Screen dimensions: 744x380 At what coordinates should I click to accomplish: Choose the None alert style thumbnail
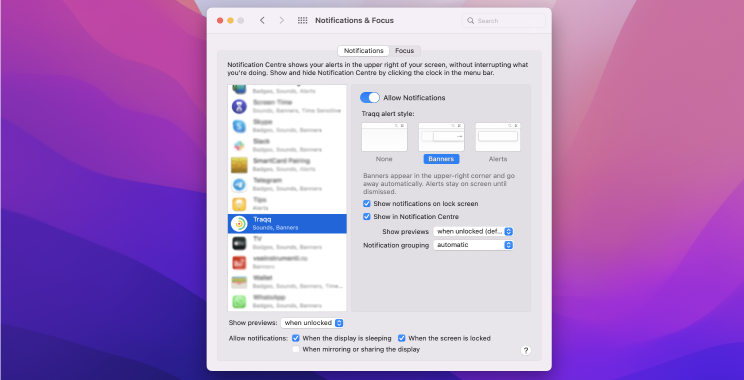(x=384, y=137)
